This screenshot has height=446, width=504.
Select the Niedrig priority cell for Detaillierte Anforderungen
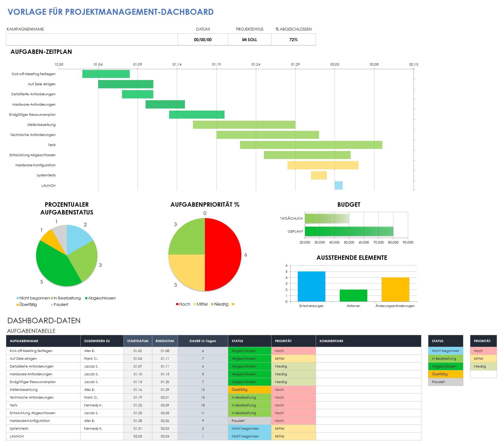(x=293, y=366)
